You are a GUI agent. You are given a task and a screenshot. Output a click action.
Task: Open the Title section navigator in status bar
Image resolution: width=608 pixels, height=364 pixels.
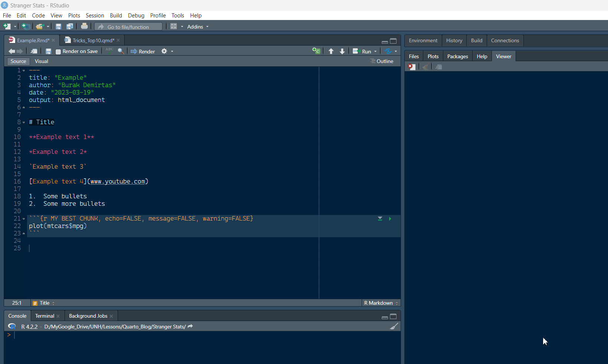(x=44, y=303)
